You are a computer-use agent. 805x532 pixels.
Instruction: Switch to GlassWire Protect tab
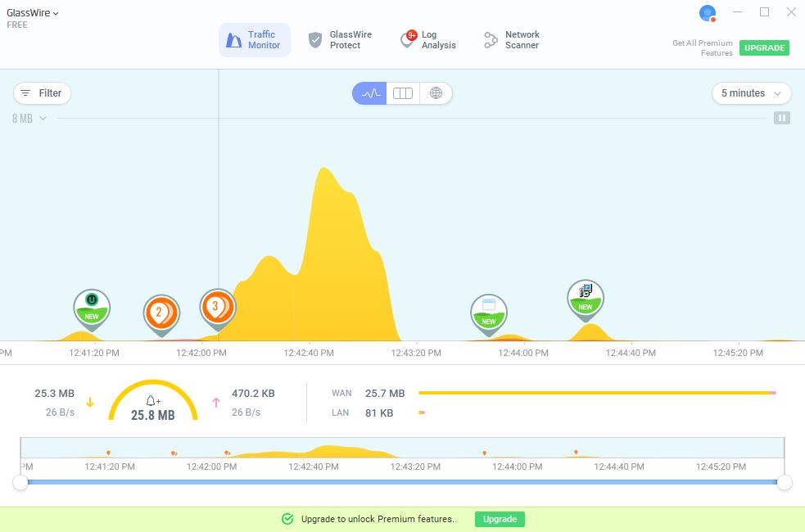[340, 40]
